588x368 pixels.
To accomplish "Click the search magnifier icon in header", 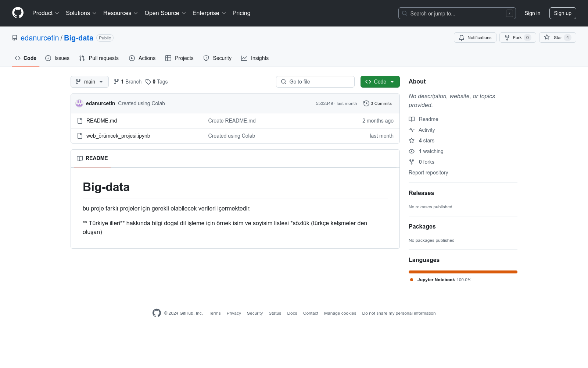I will [x=405, y=13].
